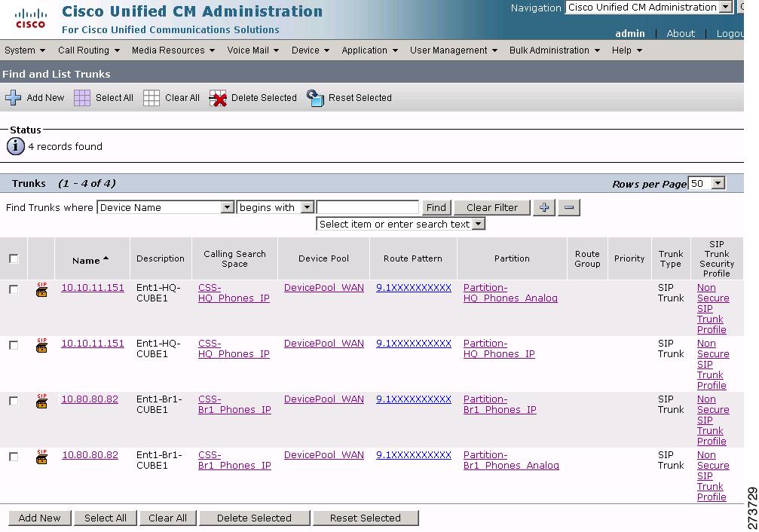Click the bottom Select All button
This screenshot has height=532, width=759.
[106, 518]
